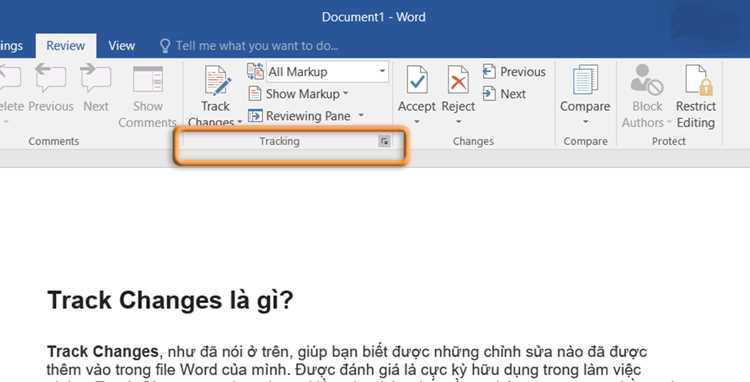This screenshot has height=382, width=750.
Task: Click the Restrict Editing icon
Action: point(698,79)
